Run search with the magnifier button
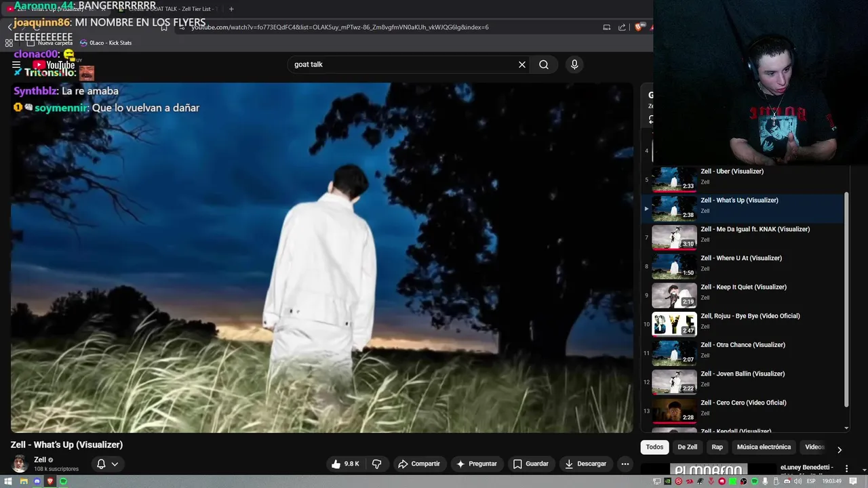Image resolution: width=868 pixels, height=488 pixels. click(544, 64)
